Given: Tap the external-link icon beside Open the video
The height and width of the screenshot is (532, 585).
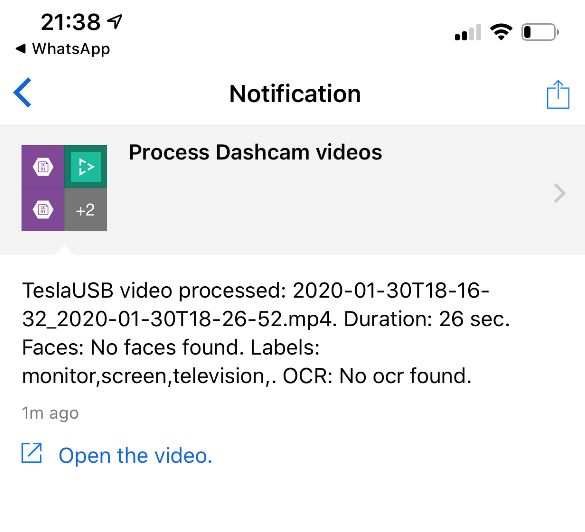Looking at the screenshot, I should pyautogui.click(x=32, y=453).
